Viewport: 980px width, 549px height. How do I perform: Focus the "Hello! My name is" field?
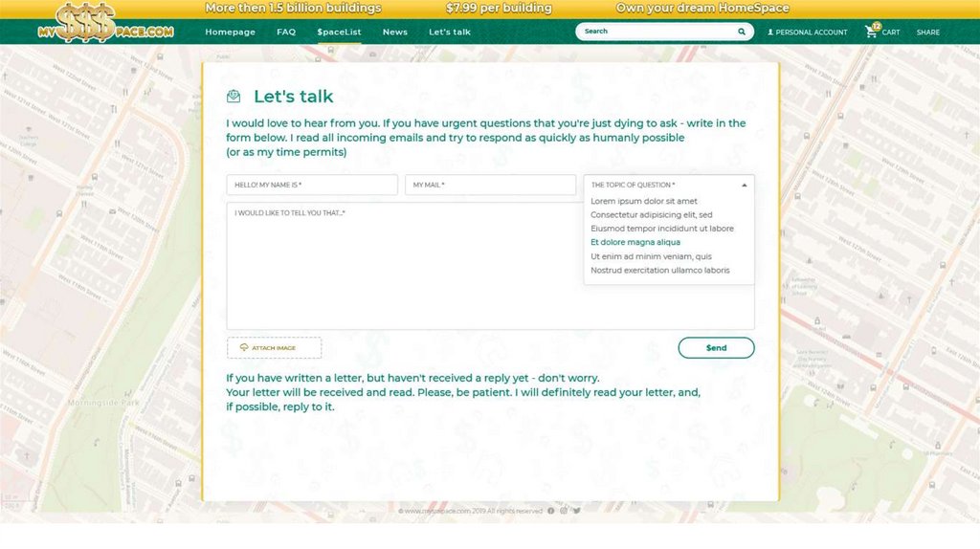coord(312,185)
